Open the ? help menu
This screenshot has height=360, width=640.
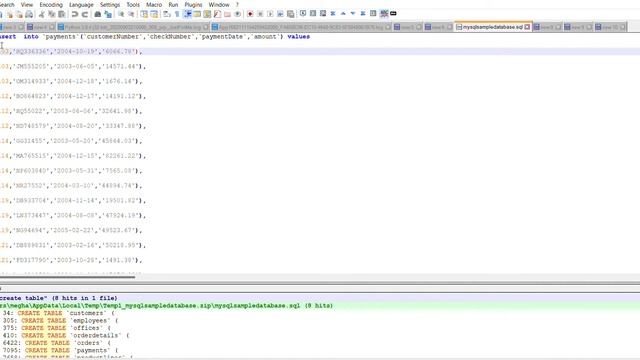pos(237,4)
